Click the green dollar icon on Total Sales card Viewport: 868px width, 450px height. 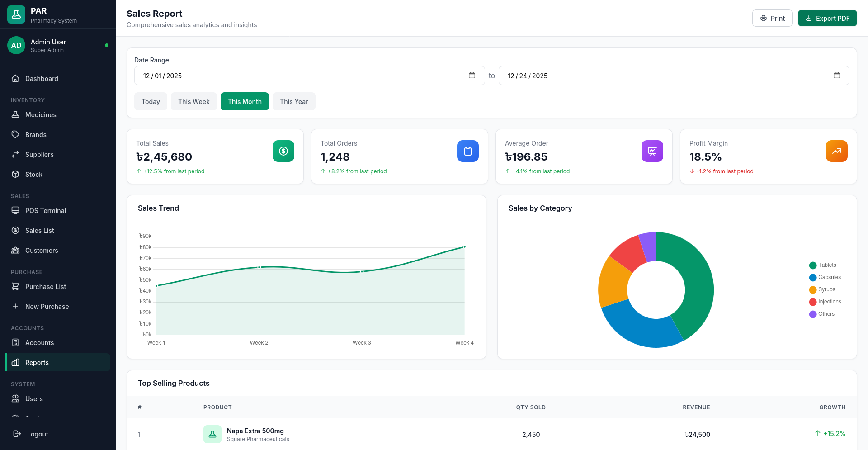click(x=283, y=151)
